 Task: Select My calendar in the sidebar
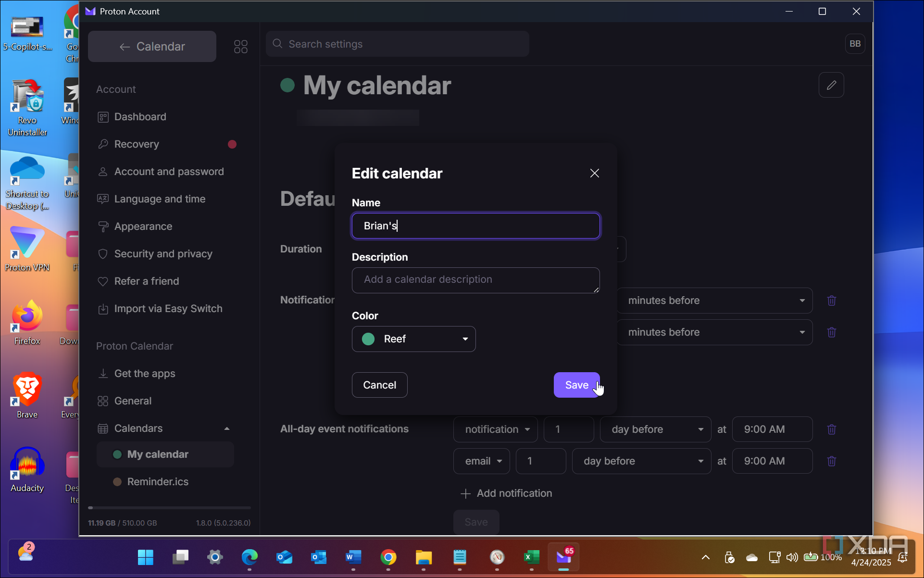tap(165, 454)
